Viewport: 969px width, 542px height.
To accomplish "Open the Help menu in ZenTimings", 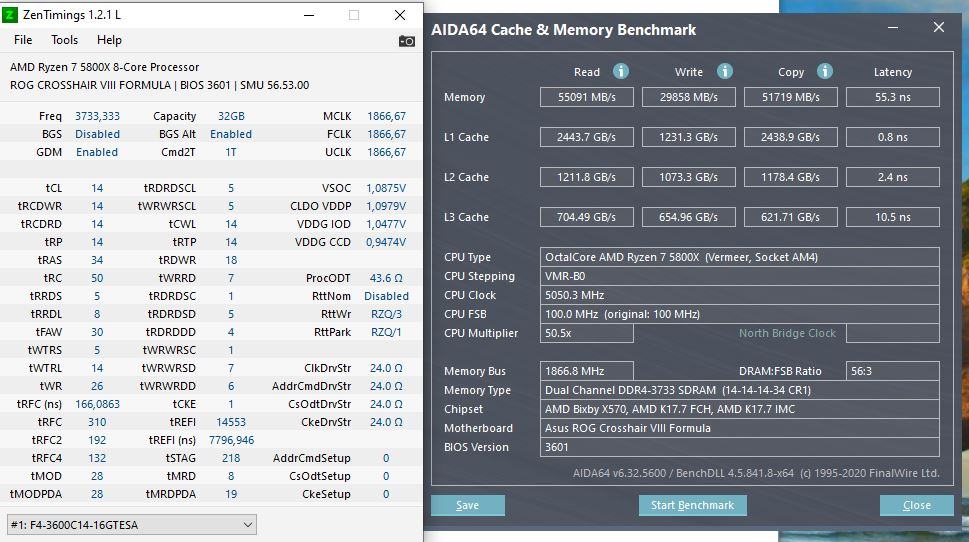I will point(109,40).
